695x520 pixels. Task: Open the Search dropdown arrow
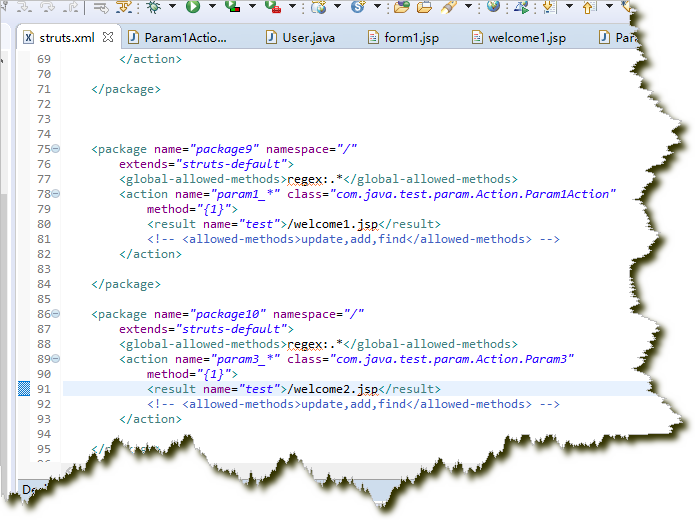coord(469,7)
